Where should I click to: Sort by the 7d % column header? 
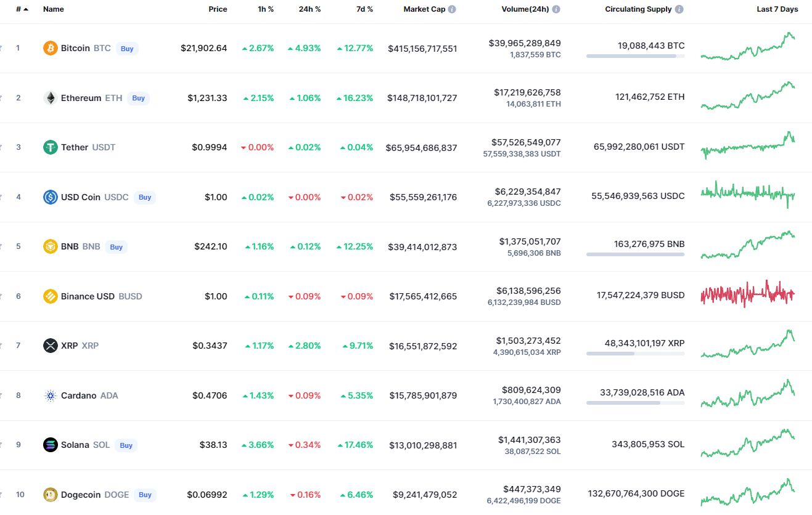point(363,9)
